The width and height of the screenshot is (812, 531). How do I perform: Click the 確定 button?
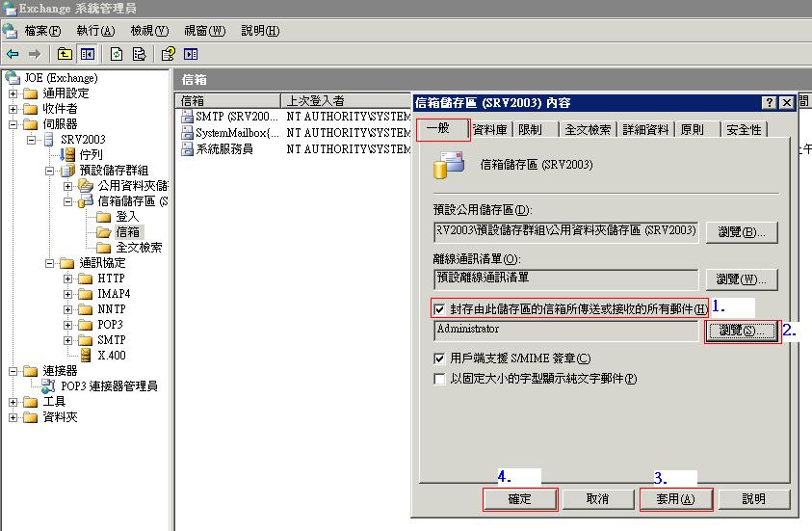[x=520, y=499]
